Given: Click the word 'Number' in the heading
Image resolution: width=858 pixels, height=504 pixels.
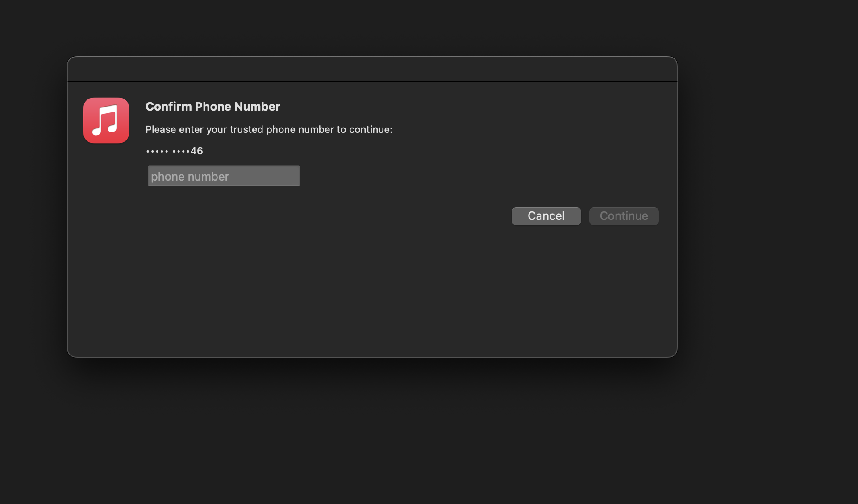Looking at the screenshot, I should [x=257, y=107].
